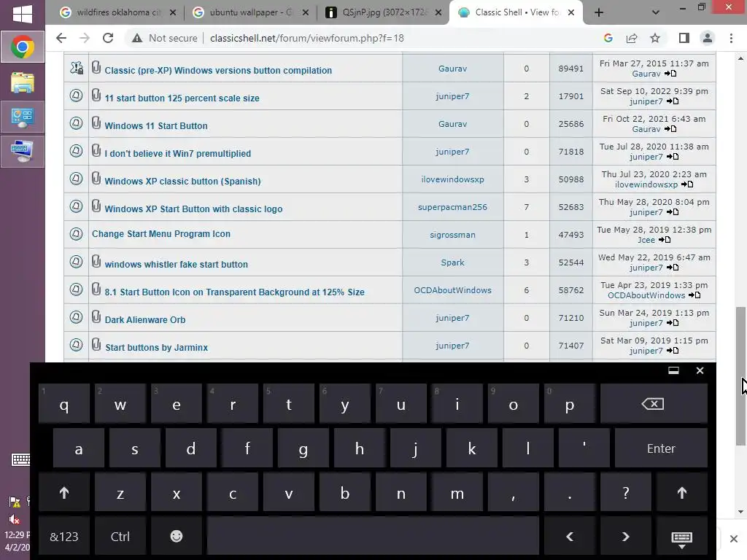Open Start buttons by Jarminx topic

pyautogui.click(x=156, y=347)
